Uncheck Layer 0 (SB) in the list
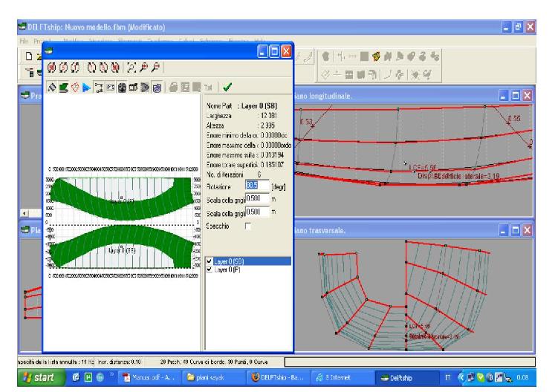555x392 pixels. [x=209, y=261]
